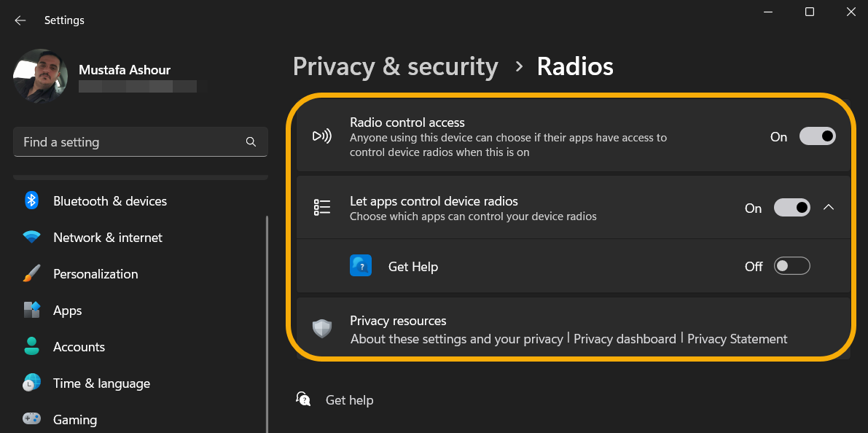Select the Bluetooth & devices icon in sidebar
This screenshot has height=433, width=868.
coord(31,200)
